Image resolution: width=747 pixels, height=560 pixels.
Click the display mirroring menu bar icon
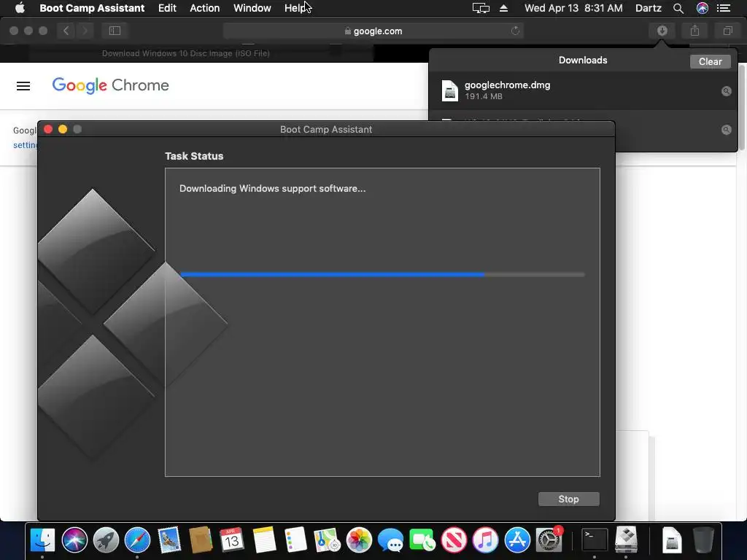481,8
